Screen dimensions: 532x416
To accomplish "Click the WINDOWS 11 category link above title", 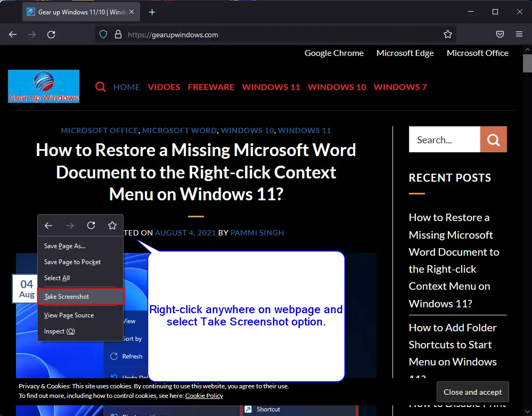I will [x=304, y=130].
